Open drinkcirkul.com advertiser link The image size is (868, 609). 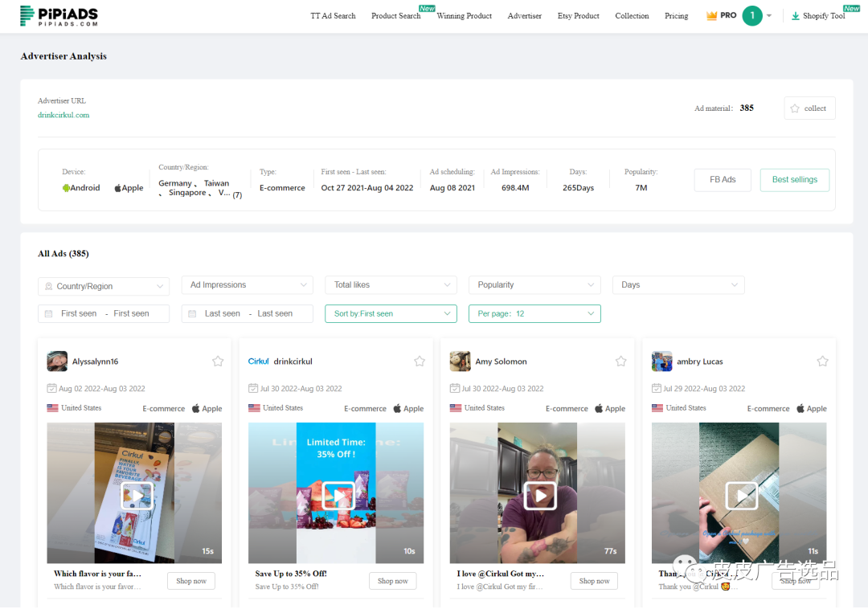point(63,115)
